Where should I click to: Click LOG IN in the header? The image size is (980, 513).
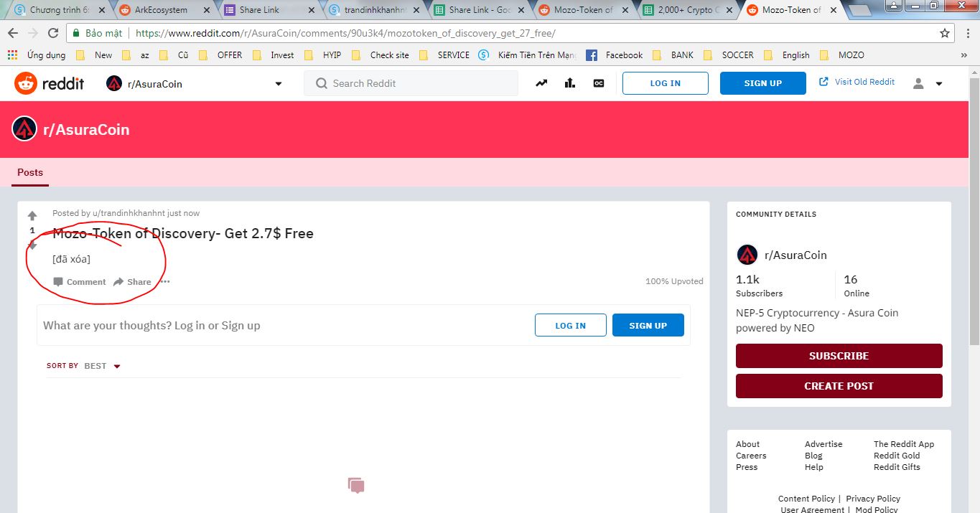(666, 83)
